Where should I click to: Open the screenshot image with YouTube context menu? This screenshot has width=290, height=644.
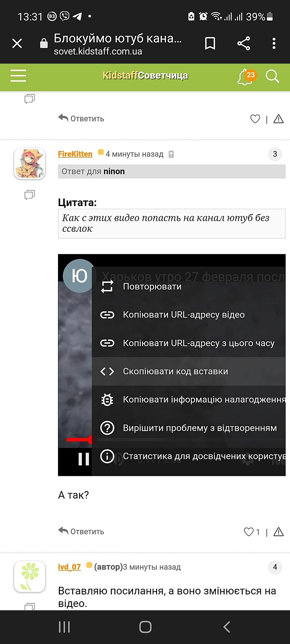172,365
